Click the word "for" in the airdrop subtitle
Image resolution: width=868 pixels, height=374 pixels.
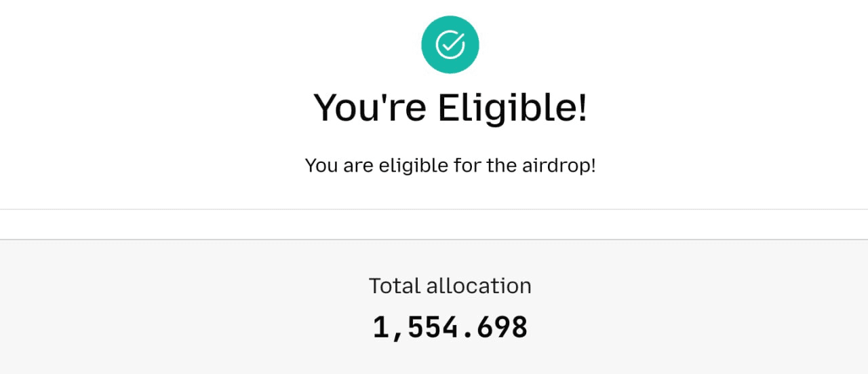tap(467, 165)
